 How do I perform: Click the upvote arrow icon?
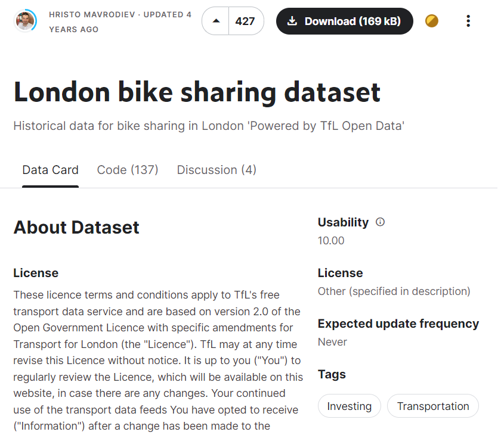(x=216, y=21)
